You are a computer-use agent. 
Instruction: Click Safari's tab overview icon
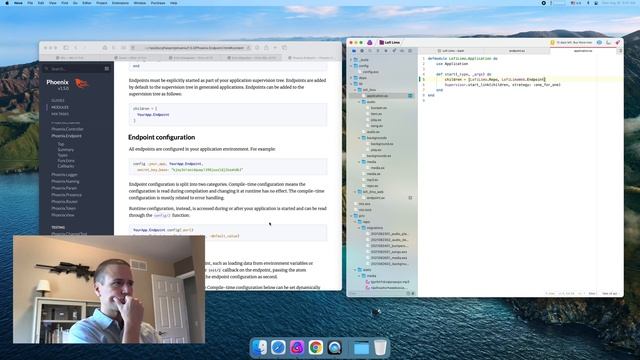tap(284, 48)
